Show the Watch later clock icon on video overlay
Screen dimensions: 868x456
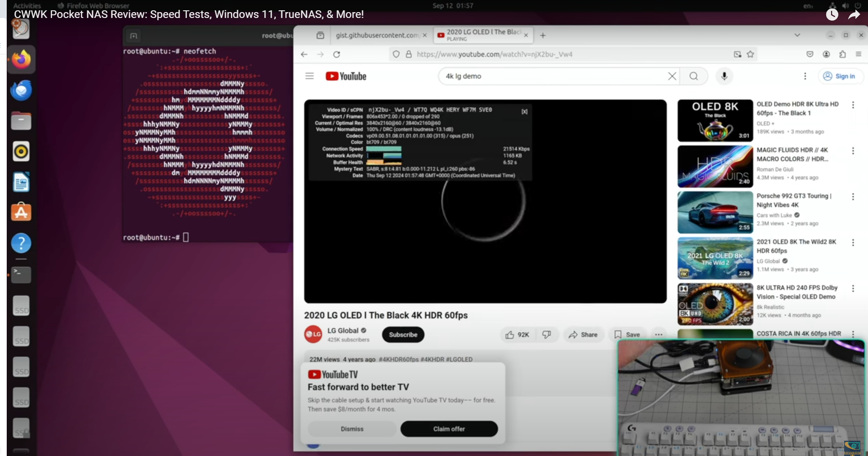pos(832,14)
